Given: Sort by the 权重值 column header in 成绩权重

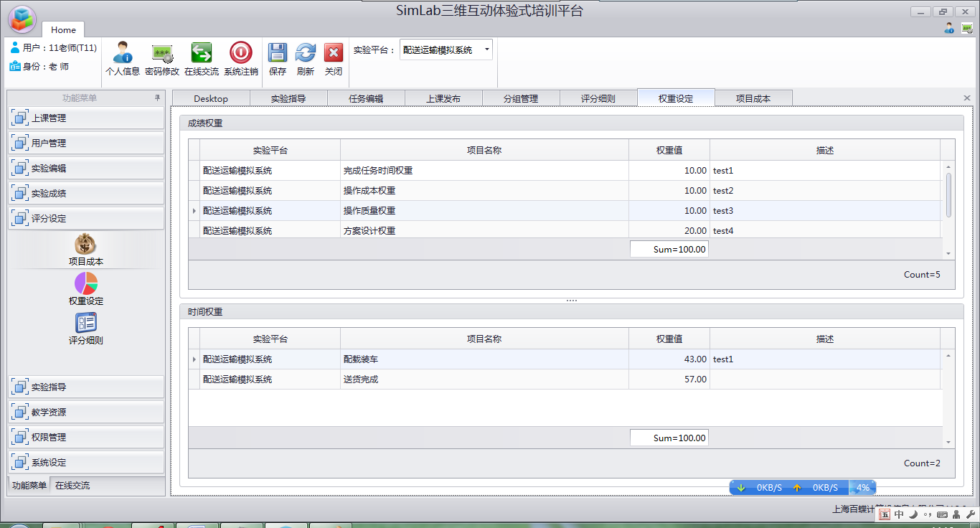Looking at the screenshot, I should (669, 151).
